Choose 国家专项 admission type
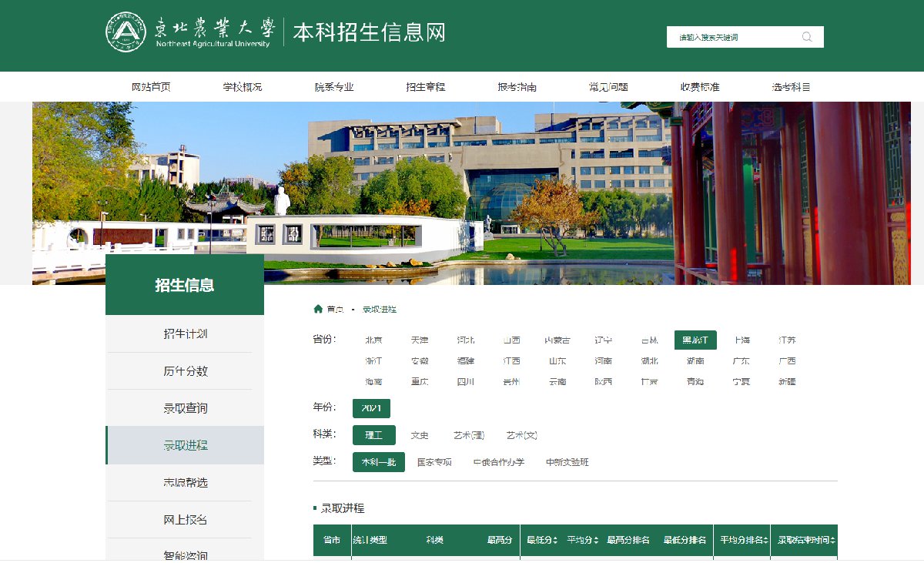 pyautogui.click(x=434, y=462)
